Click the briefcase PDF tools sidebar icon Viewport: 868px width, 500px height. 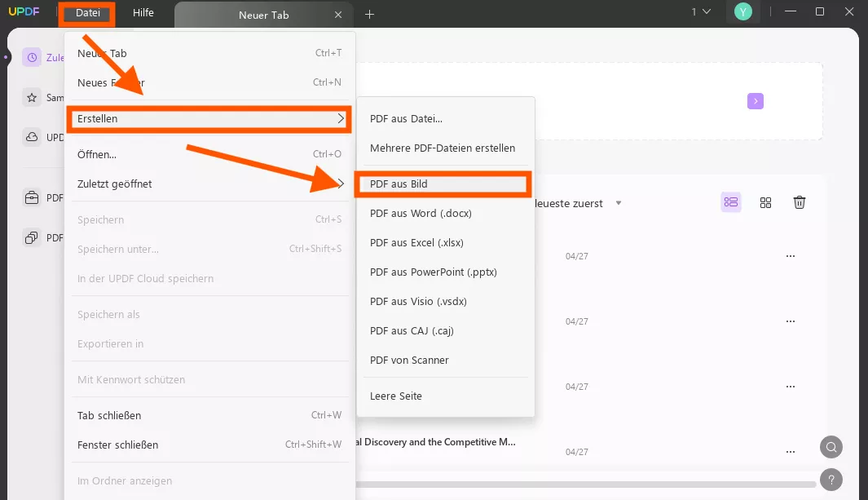pos(32,197)
